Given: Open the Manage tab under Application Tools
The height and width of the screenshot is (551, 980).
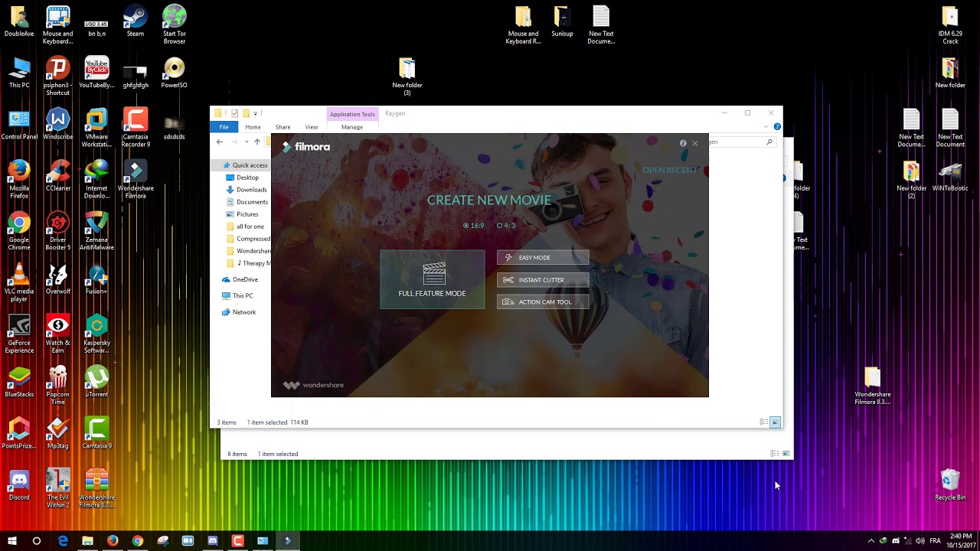Looking at the screenshot, I should (x=352, y=127).
